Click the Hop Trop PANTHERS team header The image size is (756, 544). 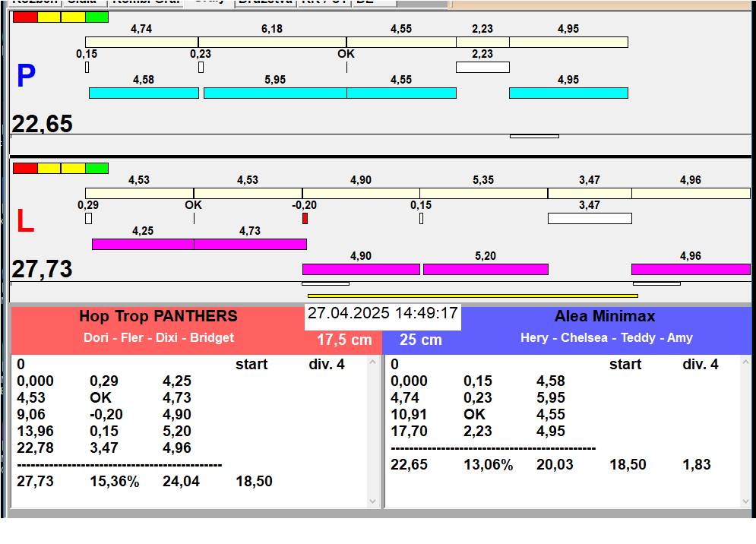pos(158,317)
